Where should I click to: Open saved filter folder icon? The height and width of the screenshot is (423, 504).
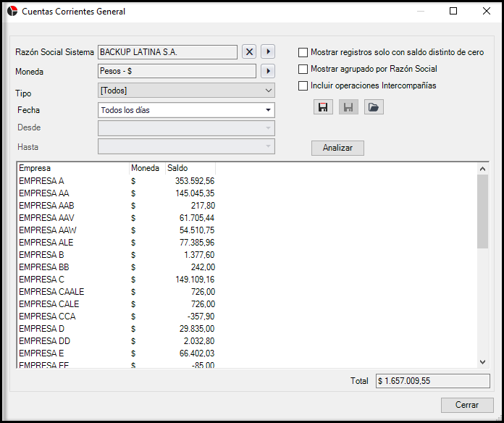[x=374, y=107]
